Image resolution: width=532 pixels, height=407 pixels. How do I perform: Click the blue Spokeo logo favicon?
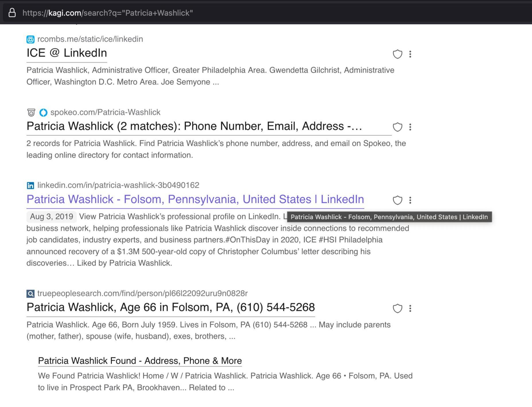pyautogui.click(x=43, y=113)
